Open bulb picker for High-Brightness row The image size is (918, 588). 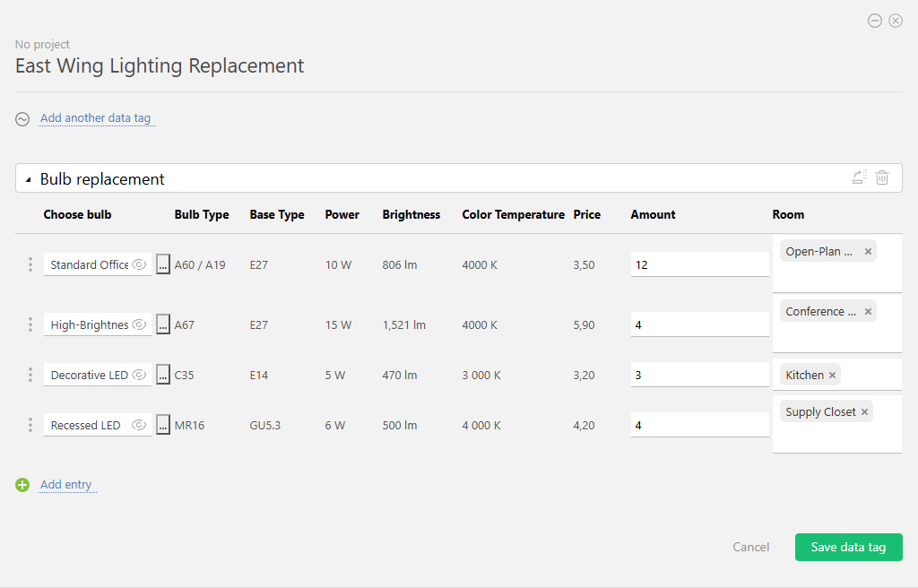(x=163, y=324)
